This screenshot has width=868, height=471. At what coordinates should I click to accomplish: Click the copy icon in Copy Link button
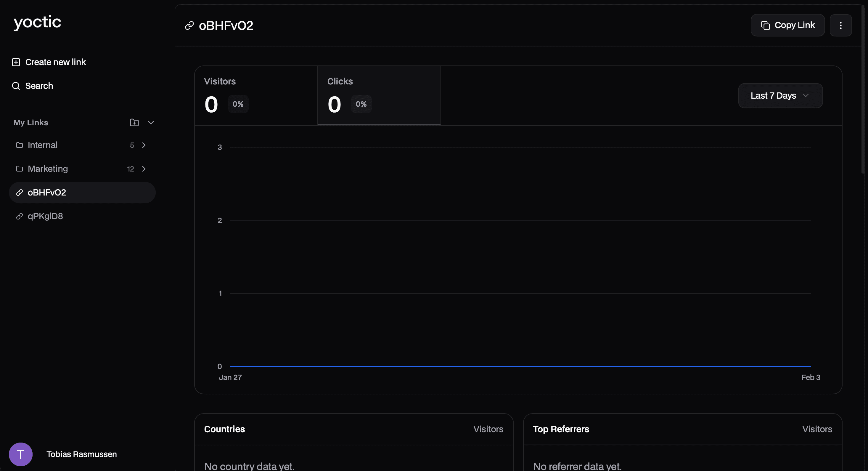pos(765,25)
